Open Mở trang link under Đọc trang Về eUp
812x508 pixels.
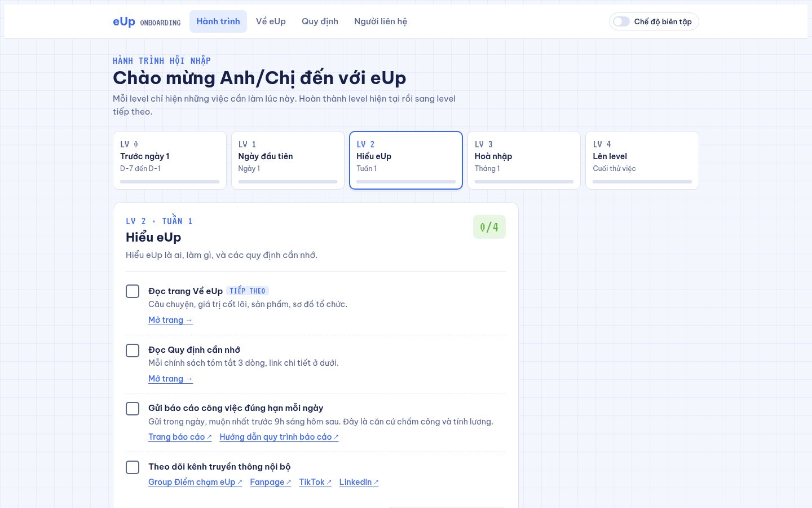tap(170, 320)
